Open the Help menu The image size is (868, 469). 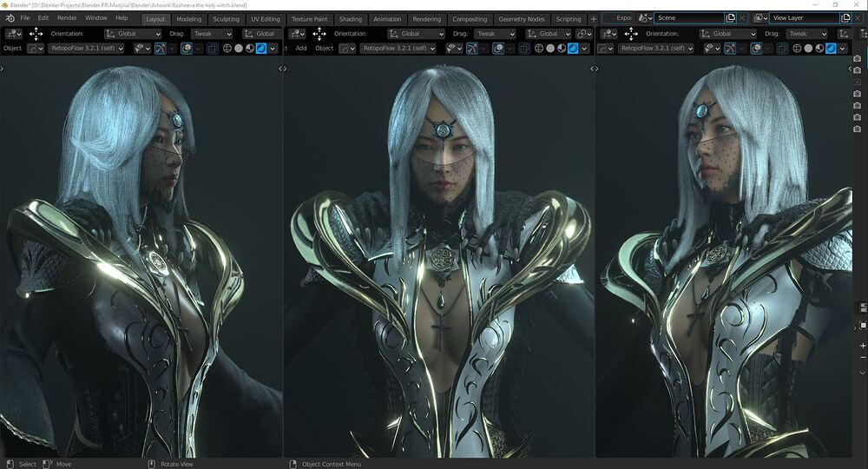click(122, 18)
